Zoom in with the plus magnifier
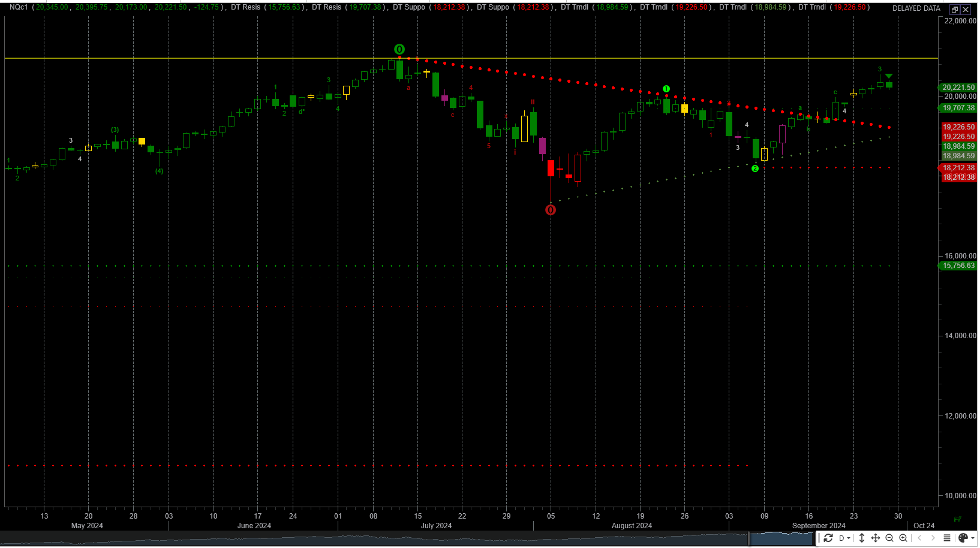980x548 pixels. click(903, 538)
